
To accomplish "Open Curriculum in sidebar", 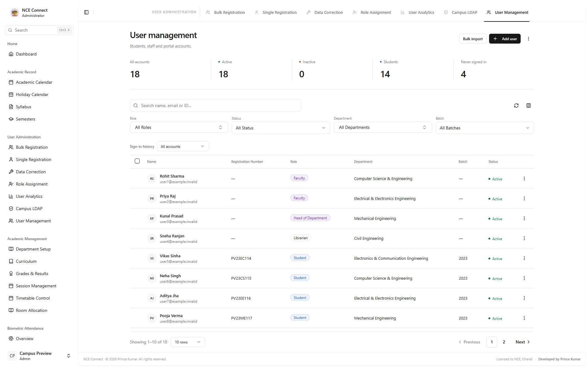I will (39, 261).
